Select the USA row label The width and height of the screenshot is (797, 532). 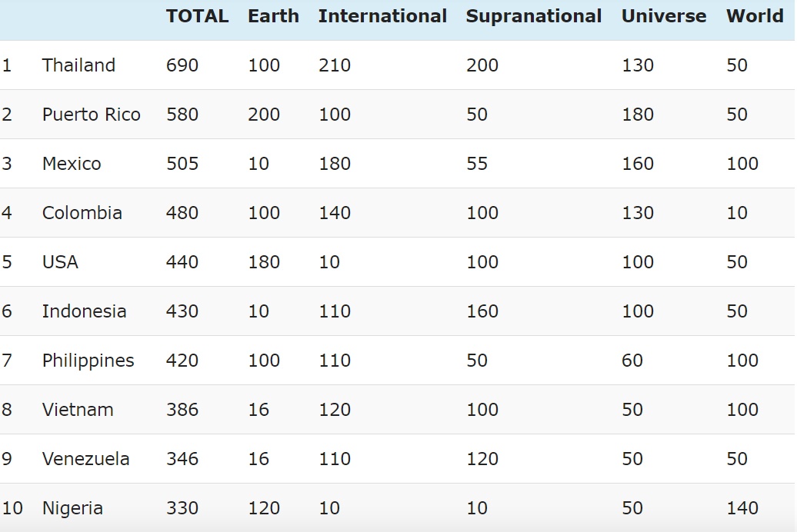tap(60, 262)
